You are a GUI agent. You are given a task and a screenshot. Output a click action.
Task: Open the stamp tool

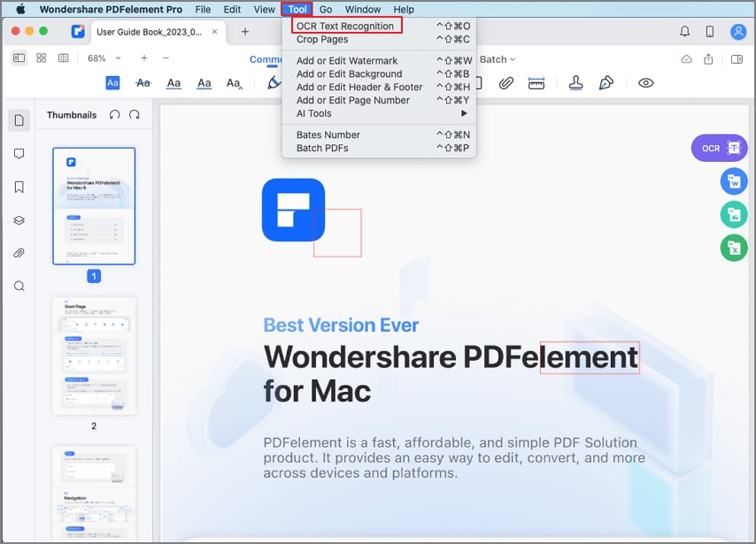coord(575,83)
